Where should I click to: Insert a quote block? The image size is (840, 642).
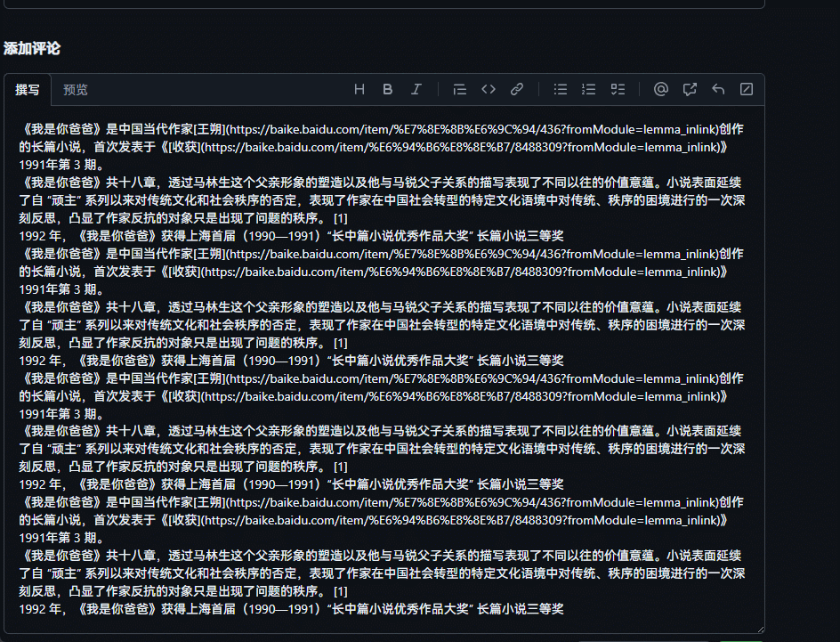point(459,89)
